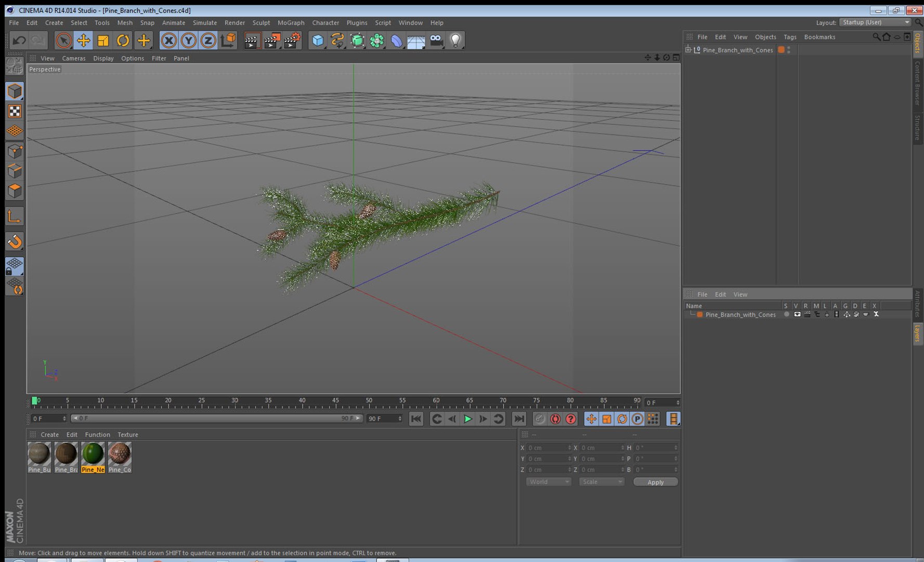Click stepper arrows on X position field
Image resolution: width=924 pixels, height=562 pixels.
569,448
